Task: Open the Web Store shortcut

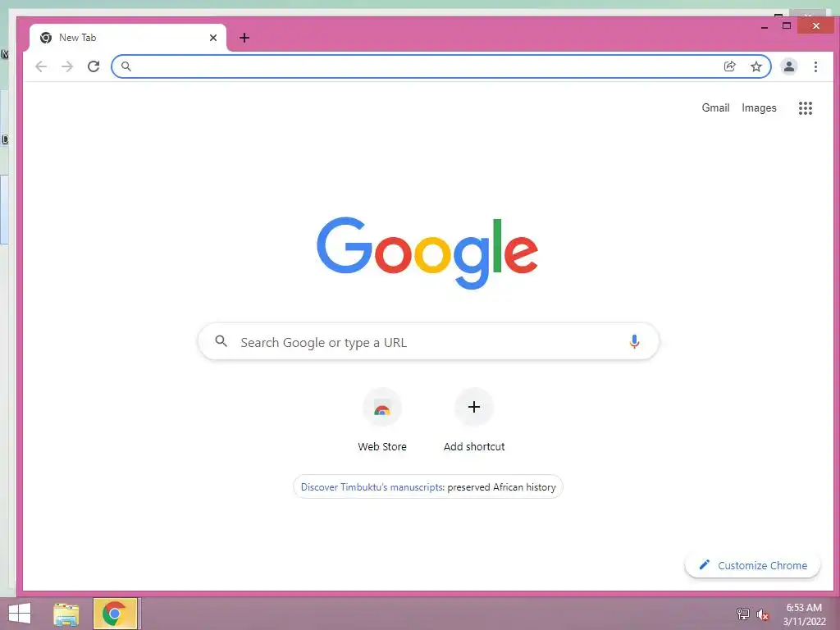Action: point(382,420)
